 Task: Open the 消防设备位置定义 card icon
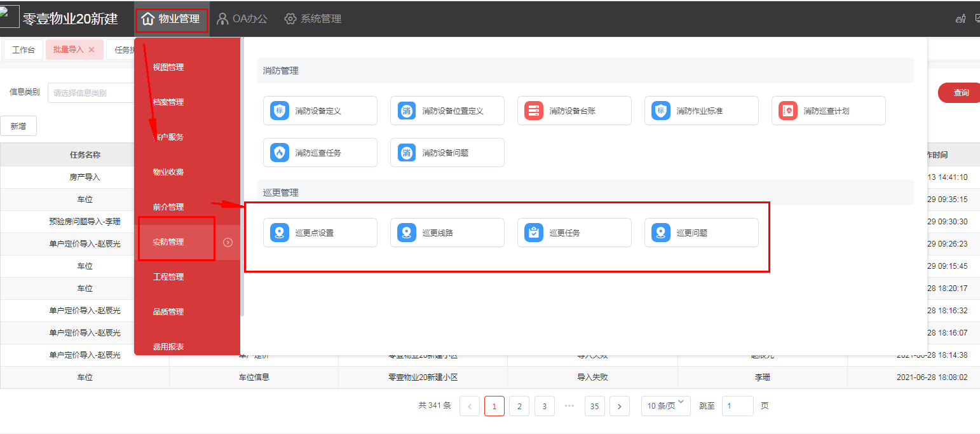coord(407,111)
